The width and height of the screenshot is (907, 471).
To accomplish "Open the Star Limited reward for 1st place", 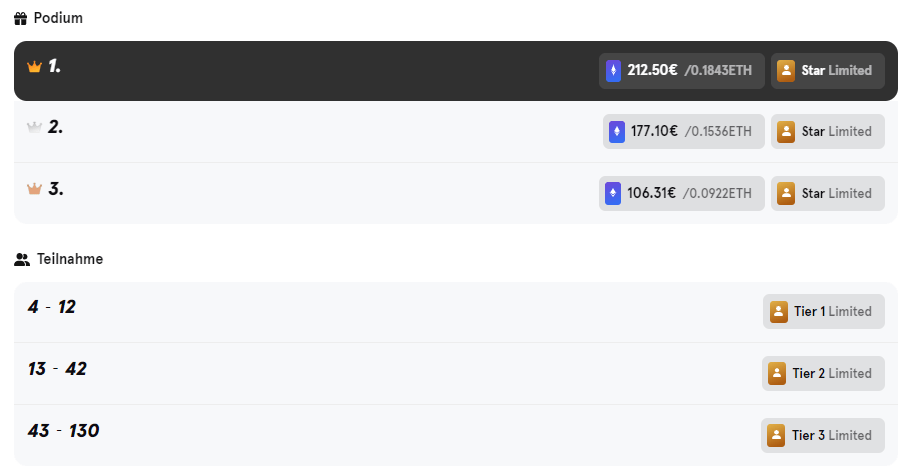I will (x=828, y=71).
